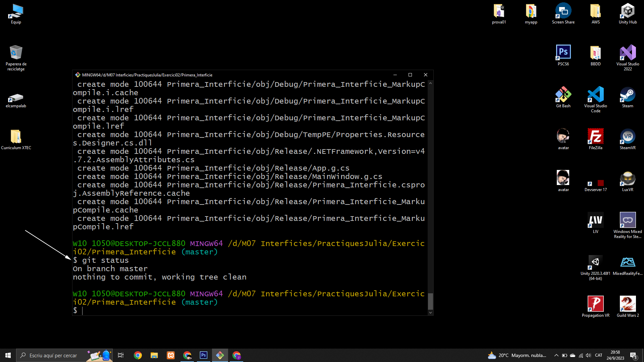Expand the hidden system tray icons chevron
The width and height of the screenshot is (644, 362).
coord(556,355)
